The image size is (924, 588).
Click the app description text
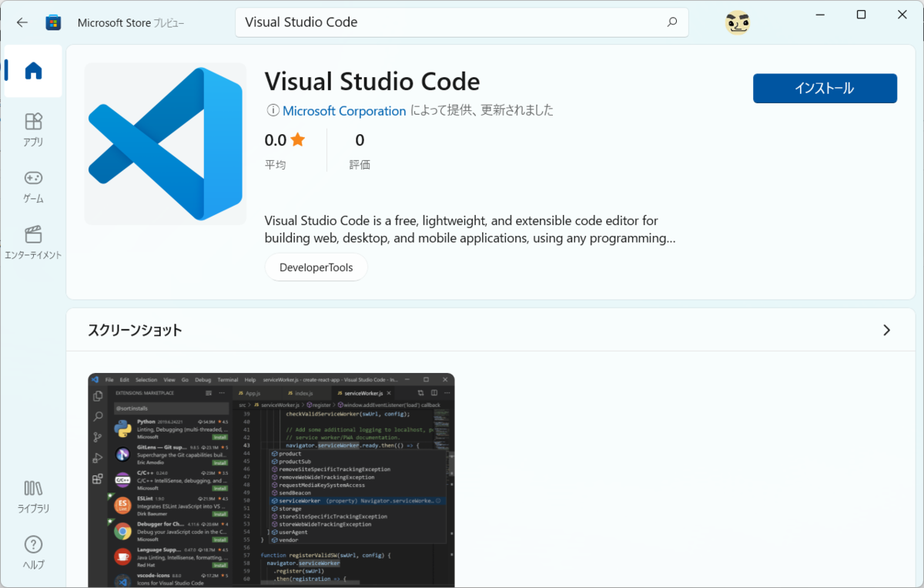click(x=470, y=230)
